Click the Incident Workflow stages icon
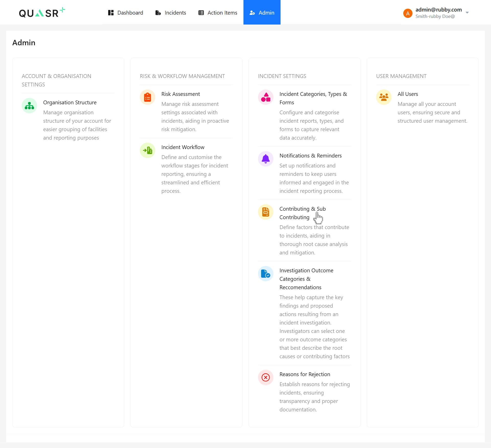Screen dimensions: 491x448 point(147,150)
